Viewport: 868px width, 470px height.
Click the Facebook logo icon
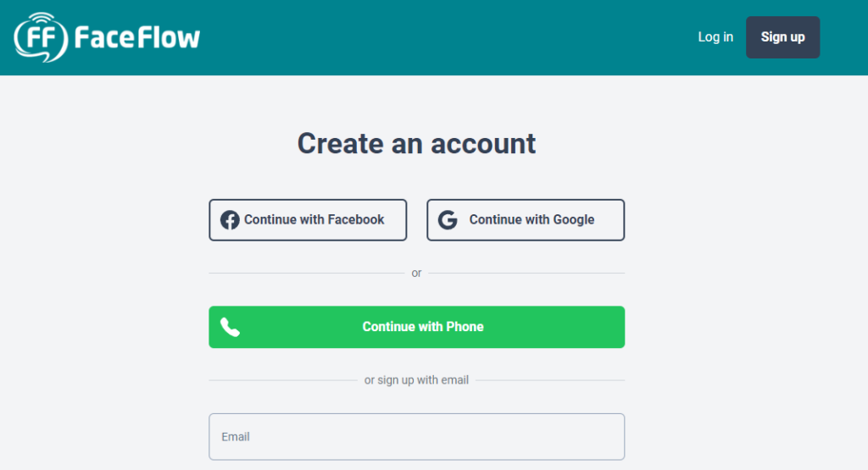pos(230,220)
